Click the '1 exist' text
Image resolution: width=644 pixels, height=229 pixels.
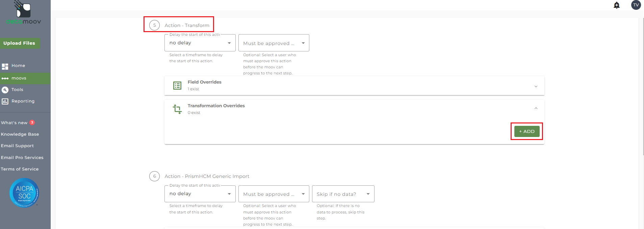tap(194, 89)
